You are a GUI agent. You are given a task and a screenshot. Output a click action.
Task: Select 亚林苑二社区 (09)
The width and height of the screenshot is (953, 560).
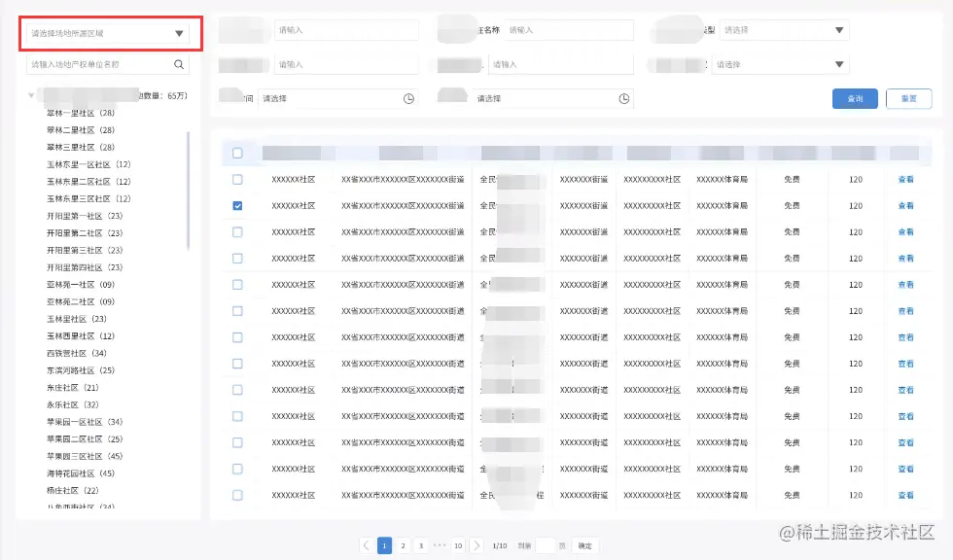pyautogui.click(x=80, y=301)
